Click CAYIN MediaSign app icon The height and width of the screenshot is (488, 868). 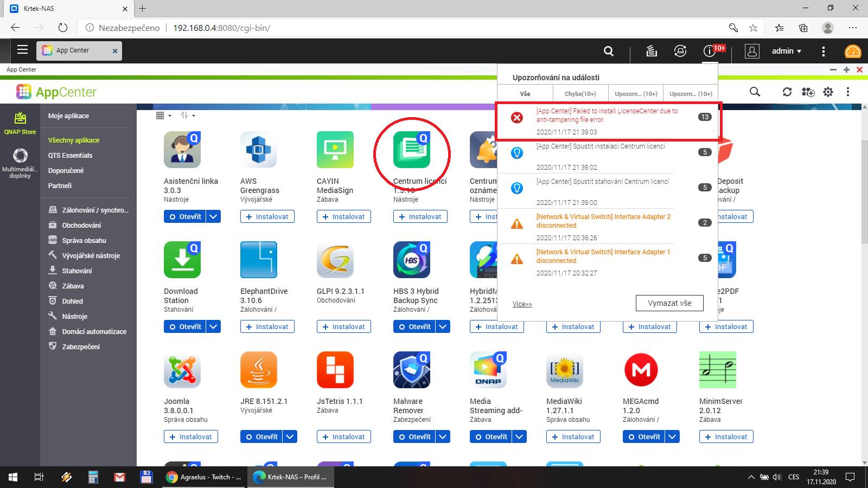335,150
